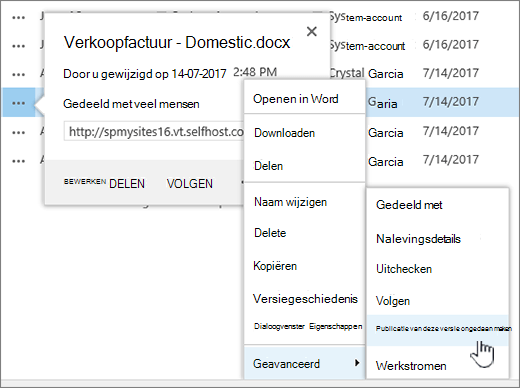This screenshot has width=520, height=388.
Task: Click Garia name in the highlighted row
Action: pyautogui.click(x=382, y=103)
